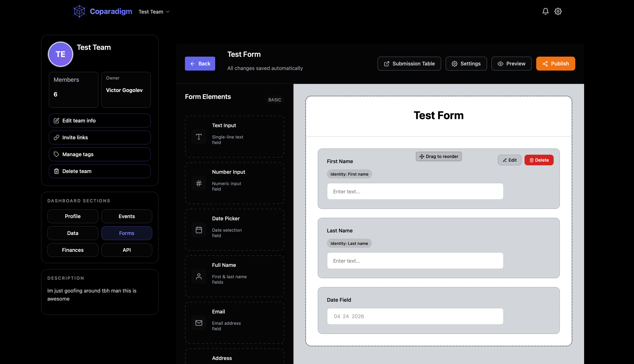Click the Members count card

(74, 90)
